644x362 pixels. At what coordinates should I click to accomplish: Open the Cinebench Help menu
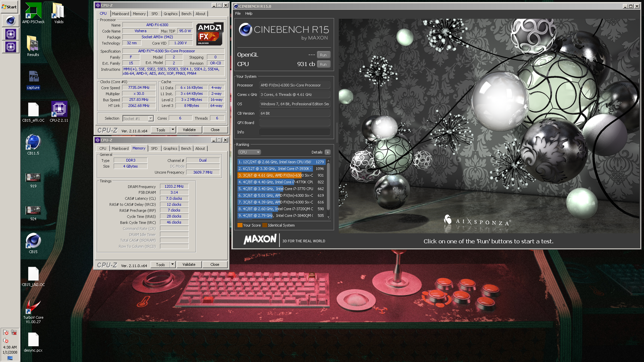[x=249, y=13]
